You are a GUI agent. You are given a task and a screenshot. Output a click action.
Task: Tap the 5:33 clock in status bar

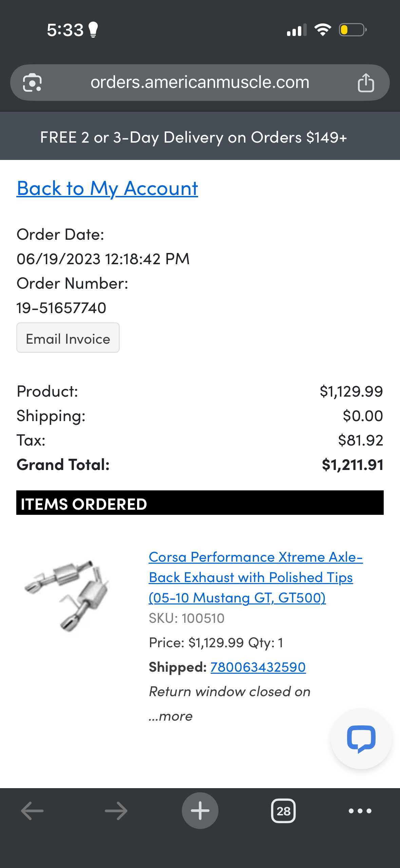[x=65, y=30]
